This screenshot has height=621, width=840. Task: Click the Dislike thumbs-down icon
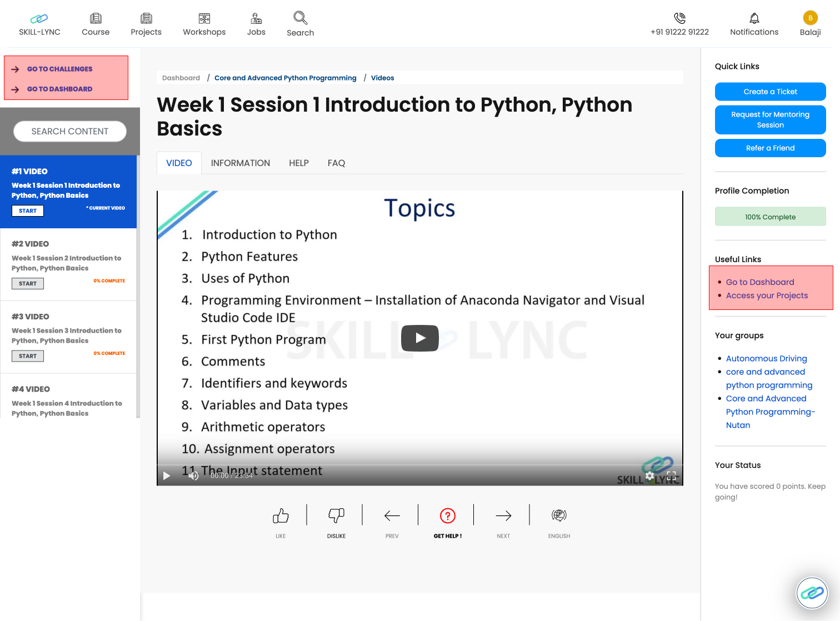pyautogui.click(x=336, y=515)
